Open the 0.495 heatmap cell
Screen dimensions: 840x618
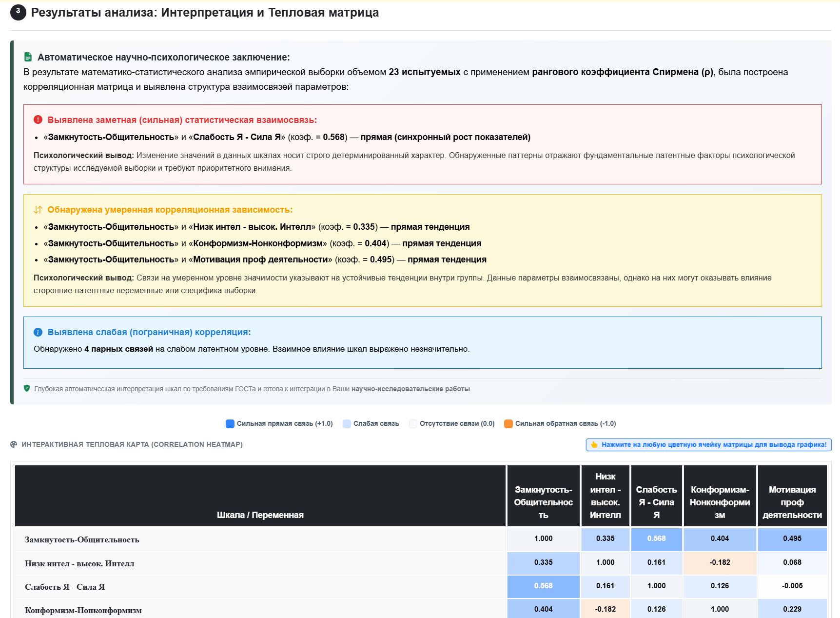coord(792,539)
